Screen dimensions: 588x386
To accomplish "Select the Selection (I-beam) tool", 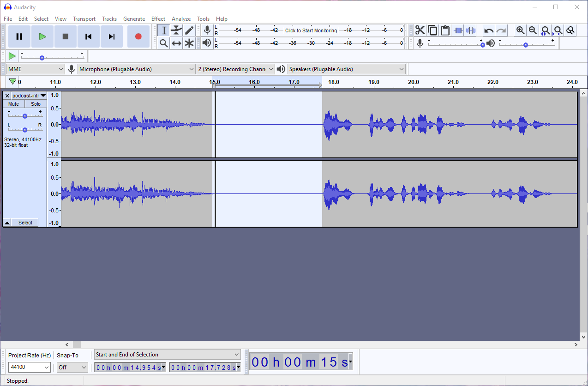I will 164,30.
